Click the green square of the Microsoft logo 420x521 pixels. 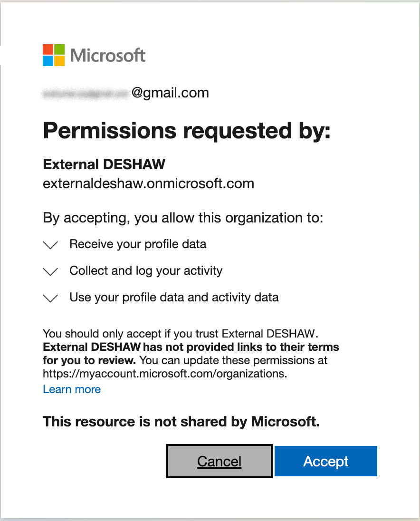59,49
